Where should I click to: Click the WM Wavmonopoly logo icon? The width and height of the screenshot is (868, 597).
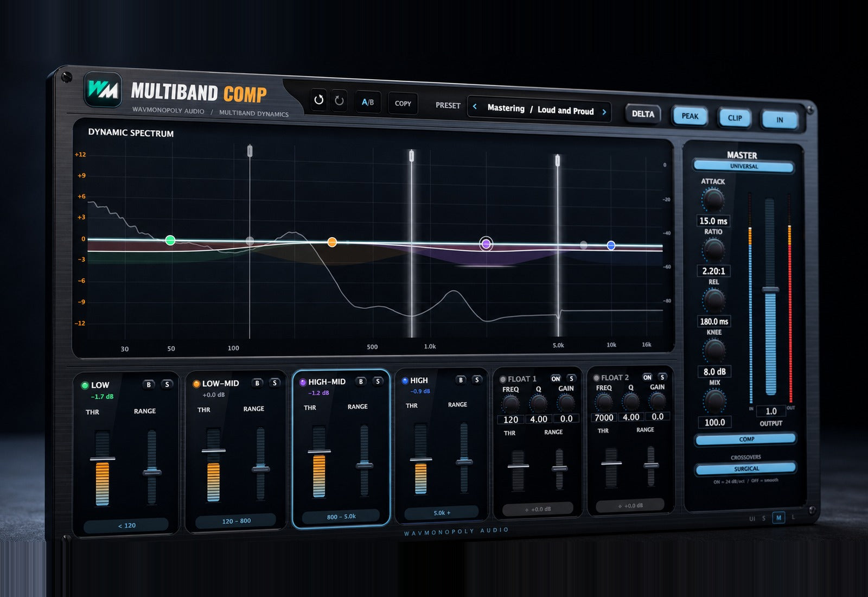coord(103,89)
